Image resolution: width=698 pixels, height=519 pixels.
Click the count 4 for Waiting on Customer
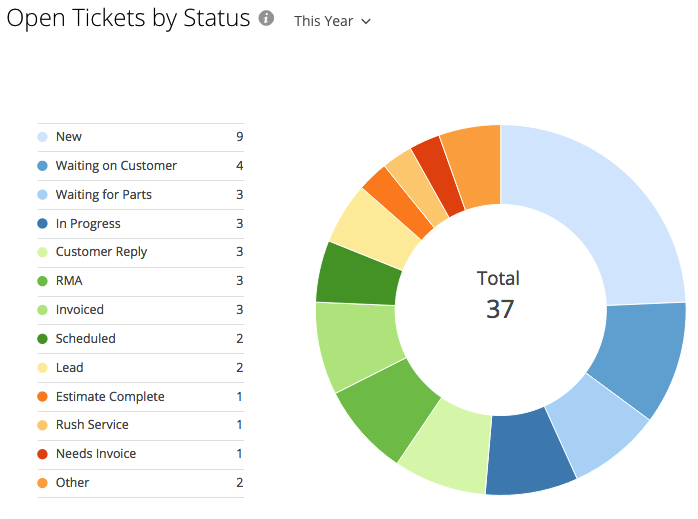[239, 166]
